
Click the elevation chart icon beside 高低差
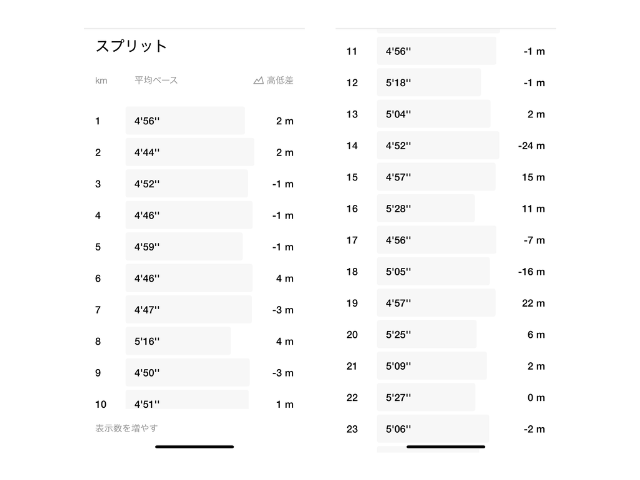click(258, 80)
